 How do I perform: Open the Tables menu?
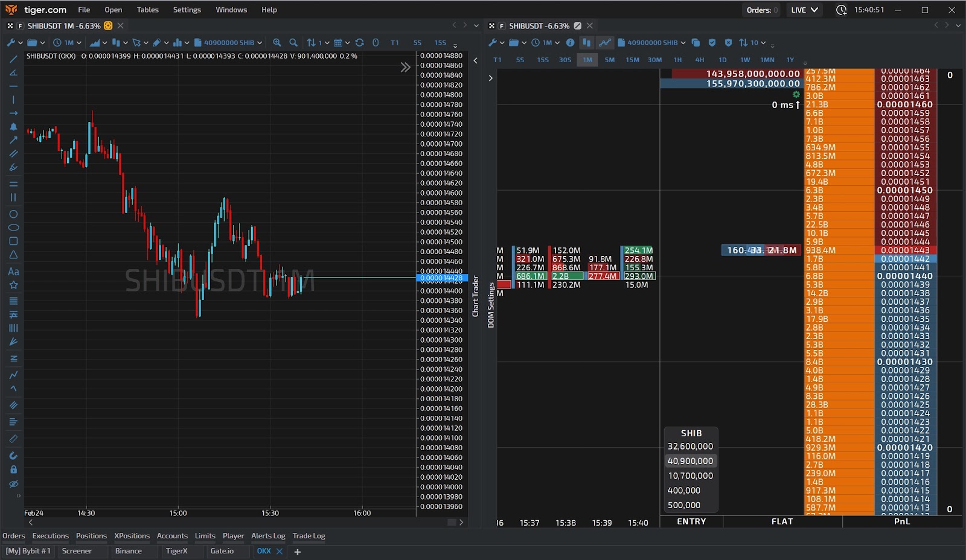(x=147, y=10)
